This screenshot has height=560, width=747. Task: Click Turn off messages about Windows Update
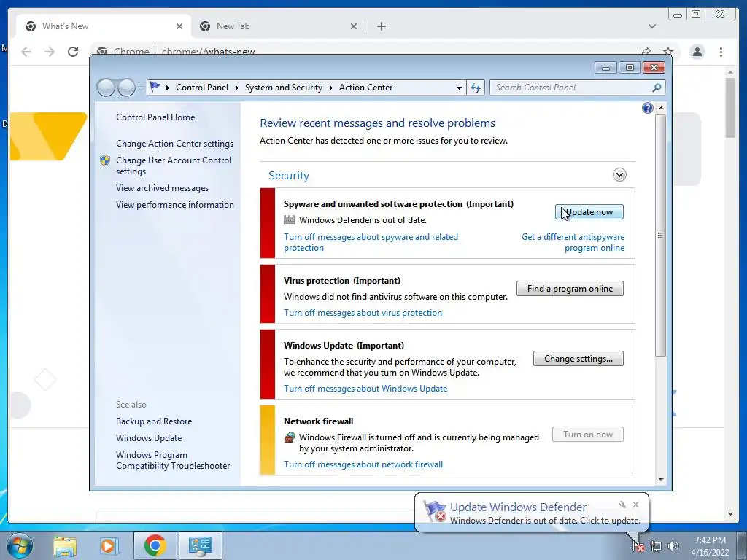(365, 389)
